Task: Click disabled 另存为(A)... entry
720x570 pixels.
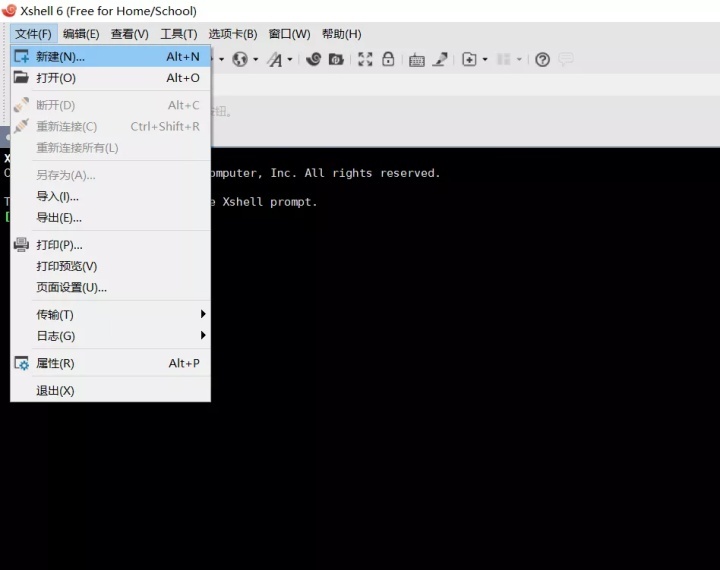Action: [x=110, y=175]
